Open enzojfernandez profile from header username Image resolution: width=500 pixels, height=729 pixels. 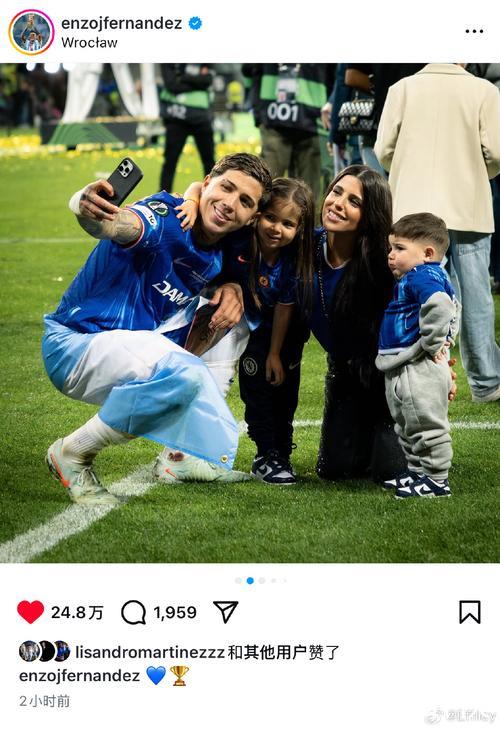[121, 23]
